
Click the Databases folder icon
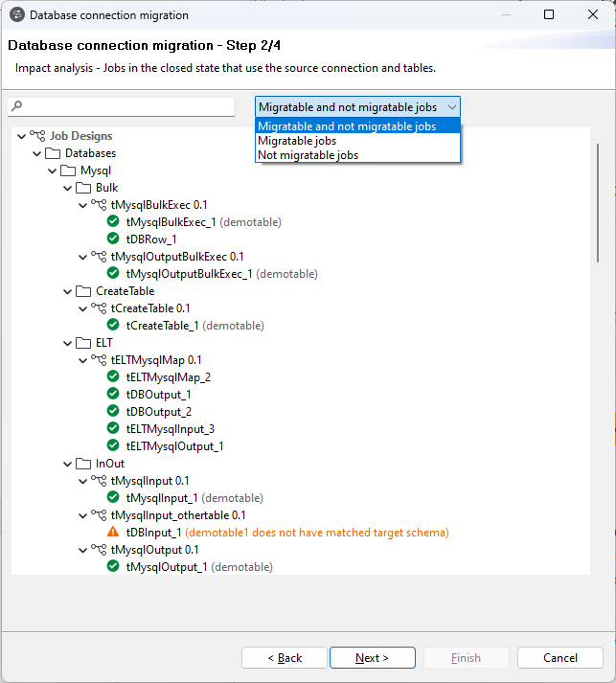(x=53, y=153)
